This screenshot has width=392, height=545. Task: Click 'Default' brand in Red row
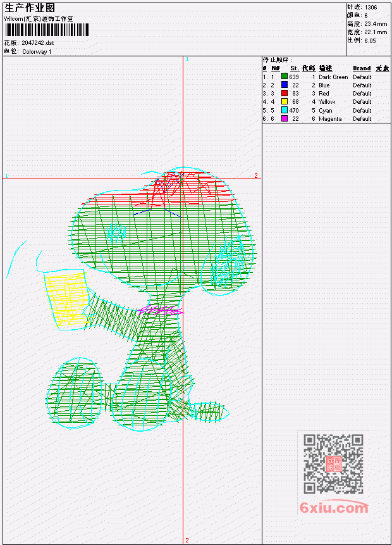tap(362, 94)
